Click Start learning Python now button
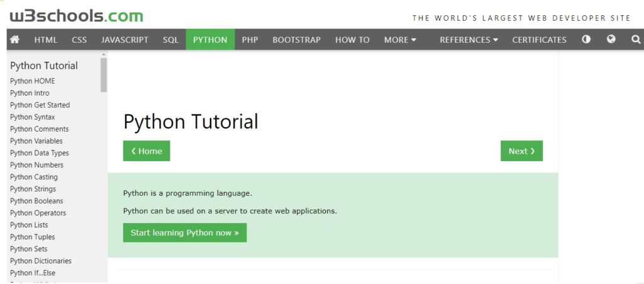 pos(184,232)
